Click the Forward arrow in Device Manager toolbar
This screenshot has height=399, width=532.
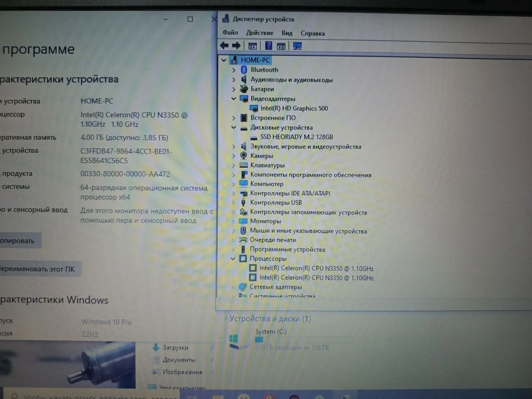(x=236, y=46)
